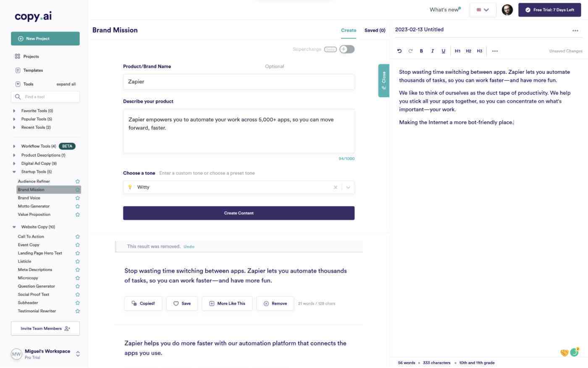Clear the Witty tone selection
Image resolution: width=588 pixels, height=368 pixels.
(335, 187)
